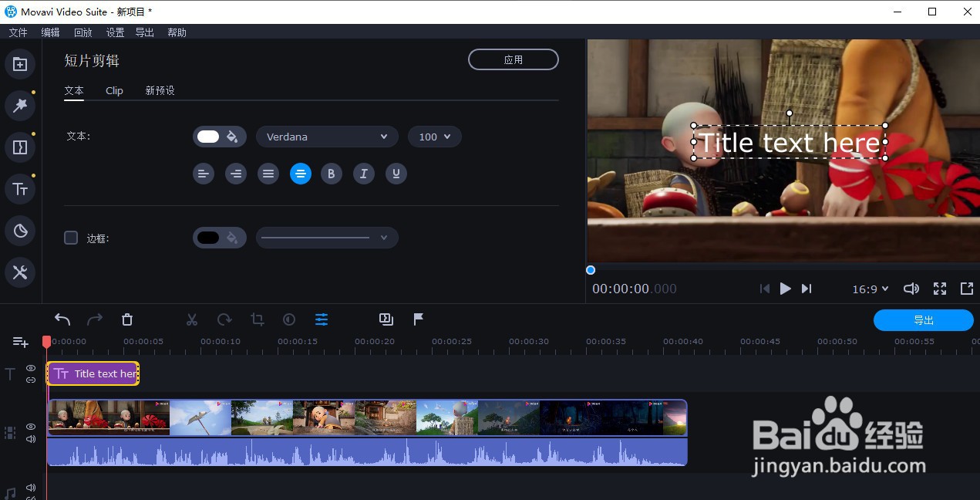Open the Verdana font dropdown

(x=327, y=137)
